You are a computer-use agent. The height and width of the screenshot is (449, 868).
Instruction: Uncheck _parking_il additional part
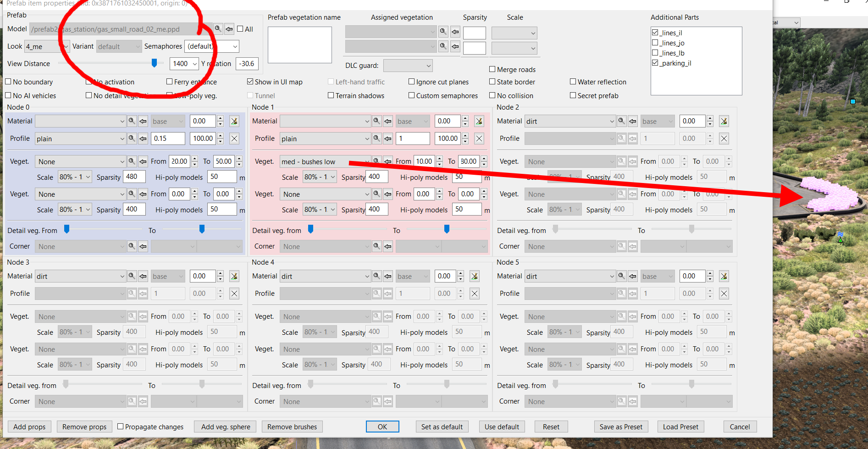pos(655,63)
